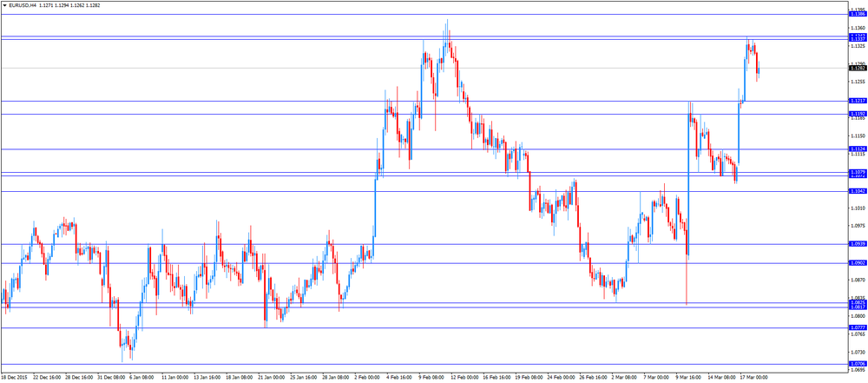Click the 13 Jan 16:00 time label
Viewport: 868px width, 383px height.
click(207, 378)
